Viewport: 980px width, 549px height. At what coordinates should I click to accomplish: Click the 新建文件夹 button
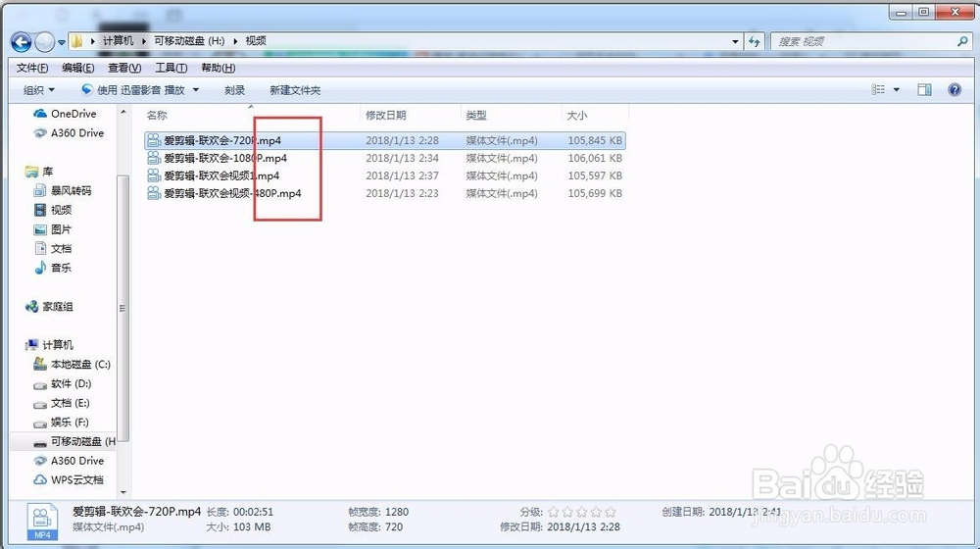tap(295, 90)
